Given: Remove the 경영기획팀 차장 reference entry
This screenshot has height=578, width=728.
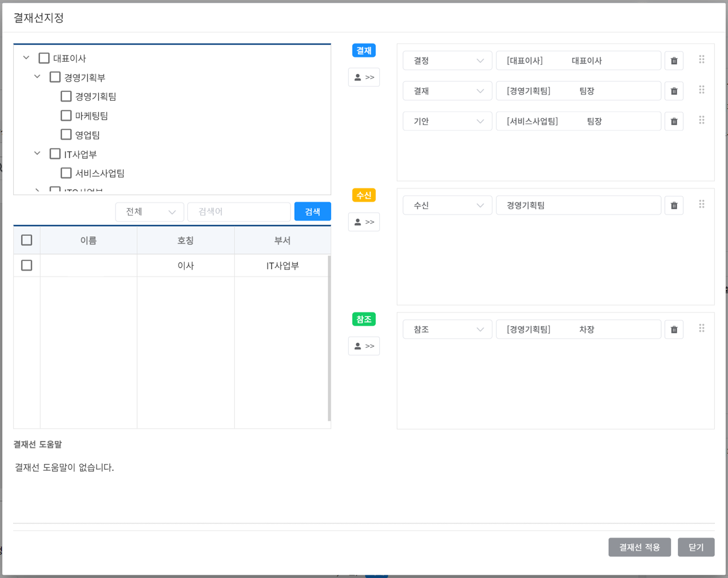Looking at the screenshot, I should [x=674, y=329].
